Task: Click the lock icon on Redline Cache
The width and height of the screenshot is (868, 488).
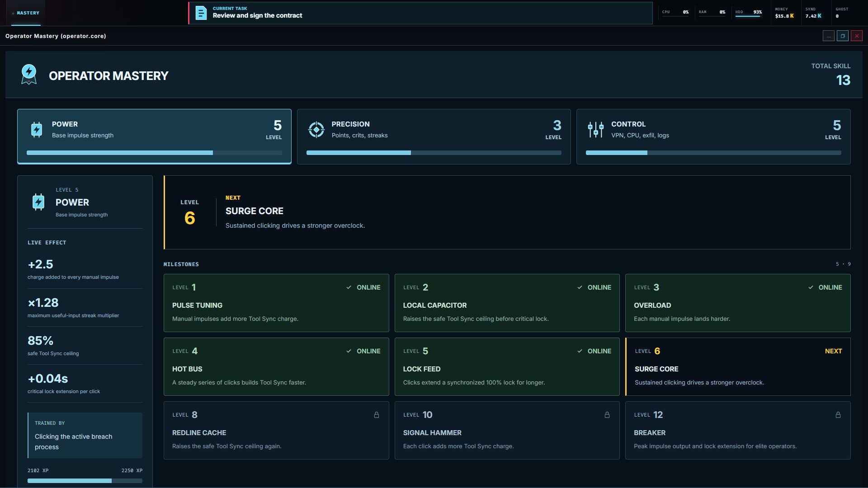Action: click(376, 415)
